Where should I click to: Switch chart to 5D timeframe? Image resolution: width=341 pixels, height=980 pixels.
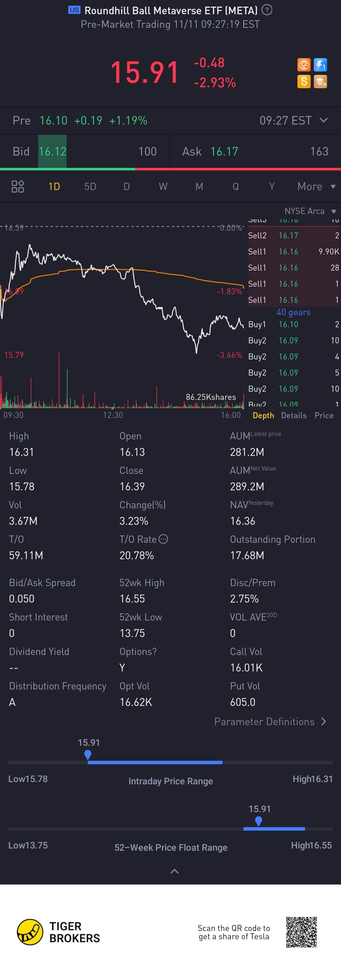pyautogui.click(x=90, y=187)
